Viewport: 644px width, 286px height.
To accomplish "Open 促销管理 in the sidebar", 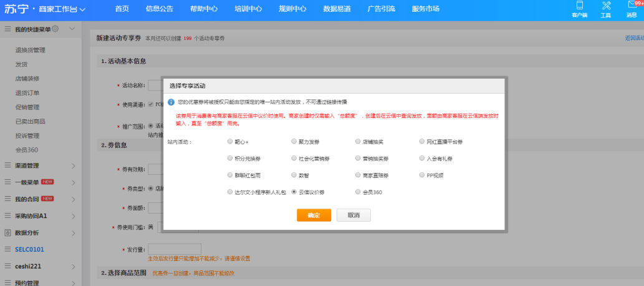I will [x=27, y=107].
